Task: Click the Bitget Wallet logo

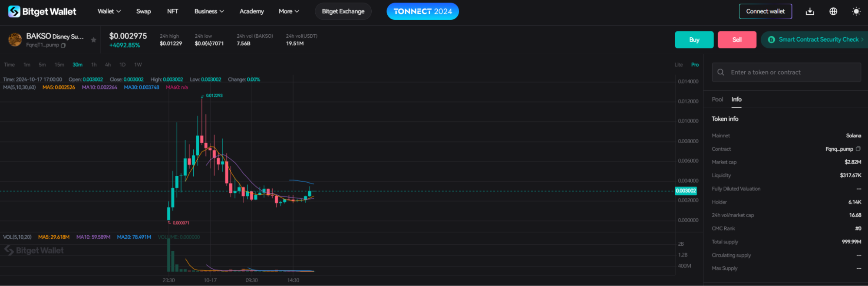Action: pos(42,11)
